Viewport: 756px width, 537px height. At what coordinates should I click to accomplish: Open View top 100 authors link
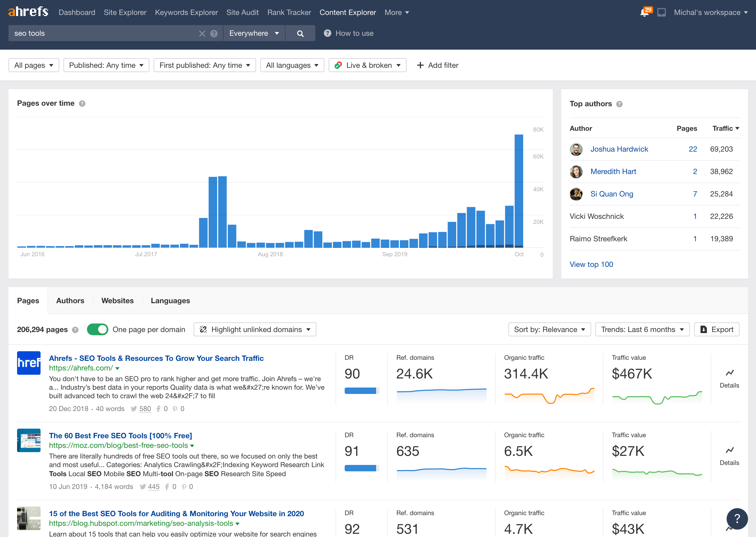[x=591, y=264]
